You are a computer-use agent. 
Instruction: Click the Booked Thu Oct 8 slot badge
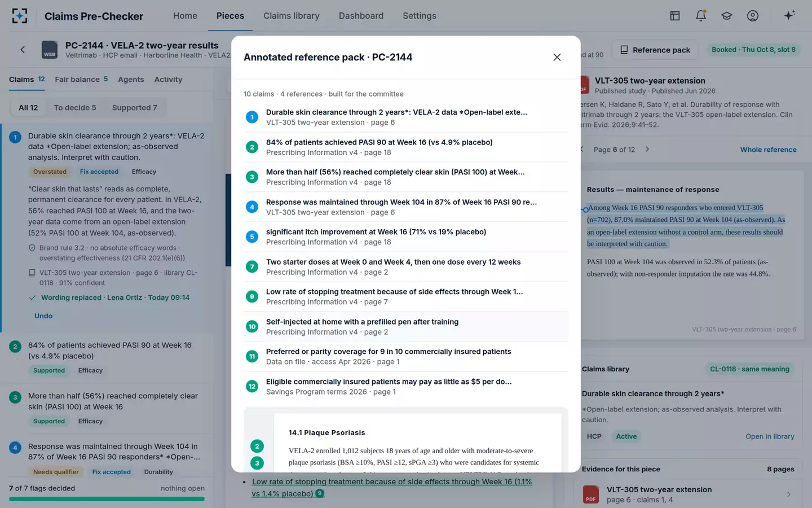pos(753,50)
